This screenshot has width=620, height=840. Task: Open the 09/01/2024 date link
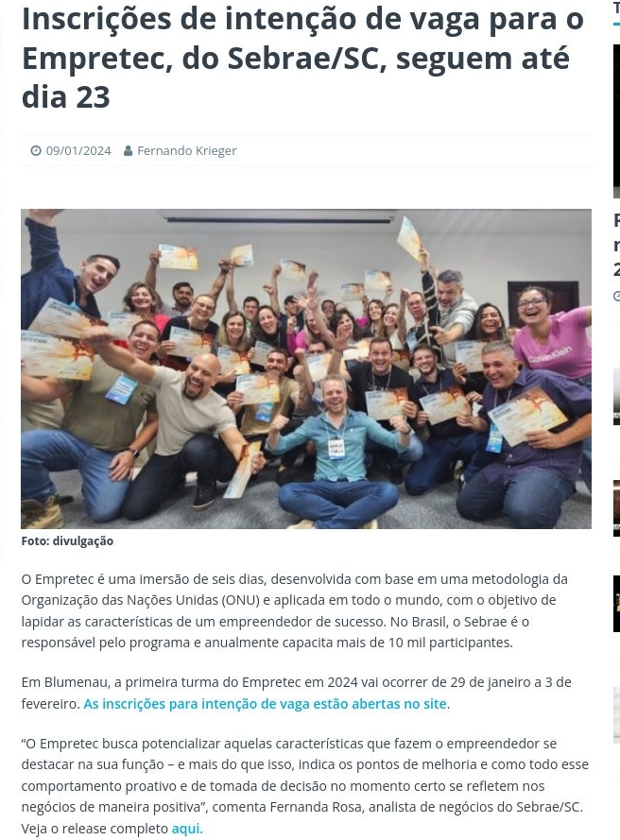pyautogui.click(x=78, y=150)
